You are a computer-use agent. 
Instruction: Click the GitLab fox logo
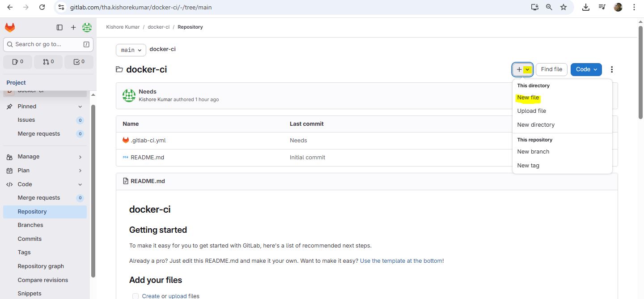10,27
